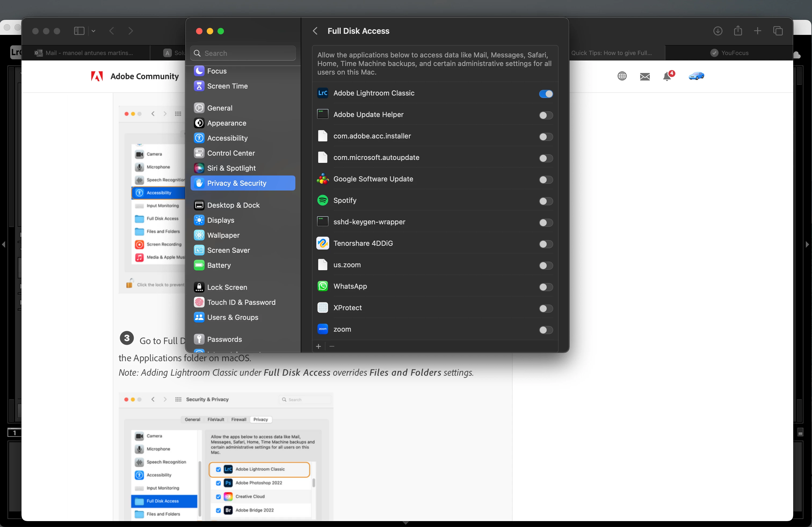Enable Spotify full disk access toggle
Image resolution: width=812 pixels, height=527 pixels.
546,201
